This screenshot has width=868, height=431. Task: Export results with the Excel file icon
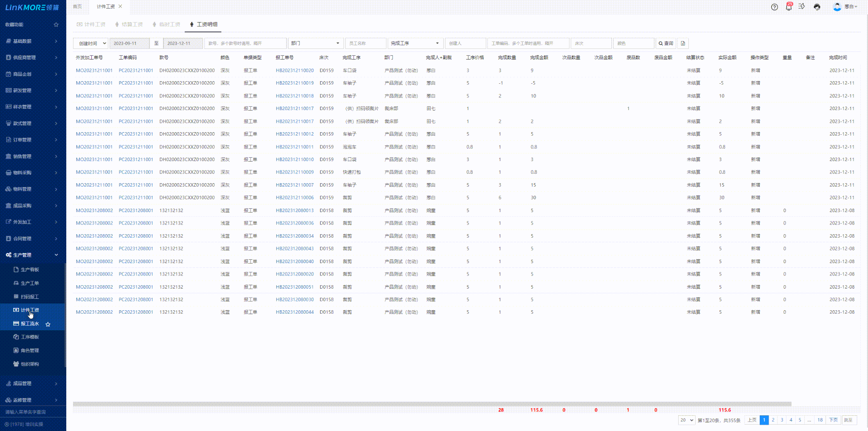pyautogui.click(x=683, y=43)
